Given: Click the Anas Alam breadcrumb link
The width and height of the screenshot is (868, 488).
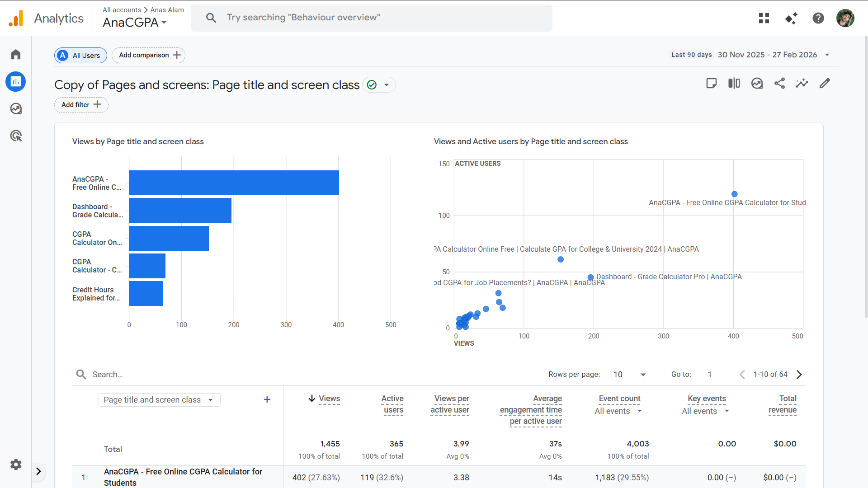Looking at the screenshot, I should coord(167,9).
